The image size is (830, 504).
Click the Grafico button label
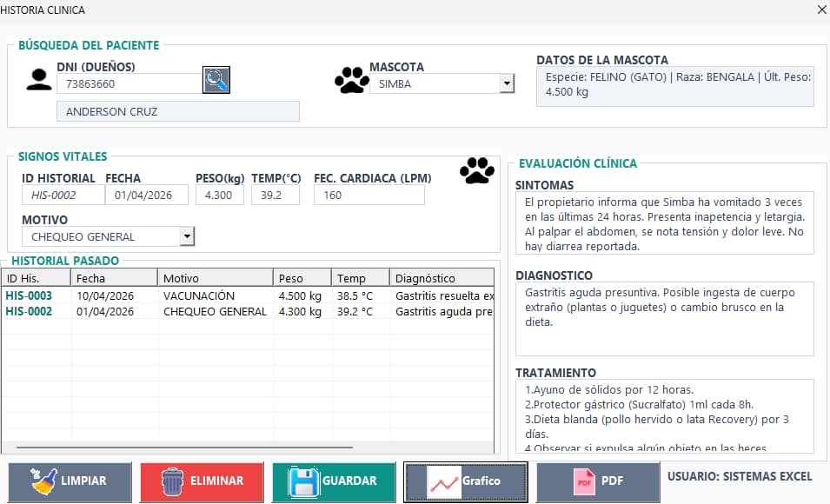click(481, 481)
